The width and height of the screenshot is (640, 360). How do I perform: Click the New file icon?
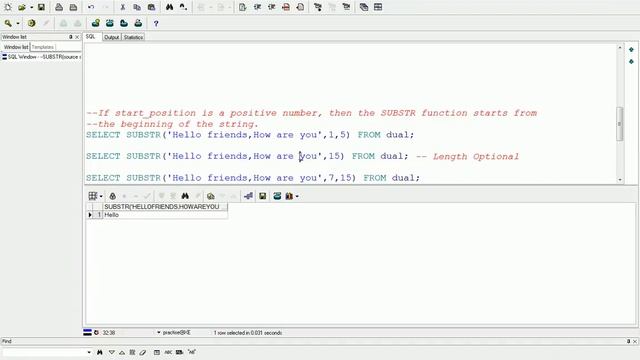(8, 7)
